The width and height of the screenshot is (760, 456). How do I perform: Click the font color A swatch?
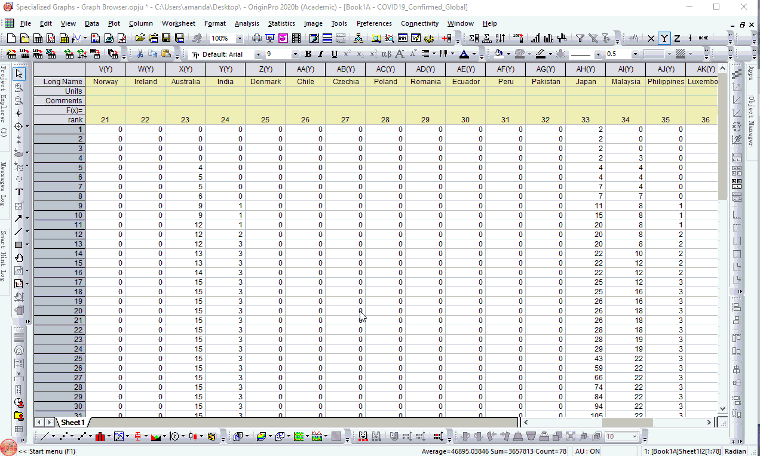click(464, 54)
